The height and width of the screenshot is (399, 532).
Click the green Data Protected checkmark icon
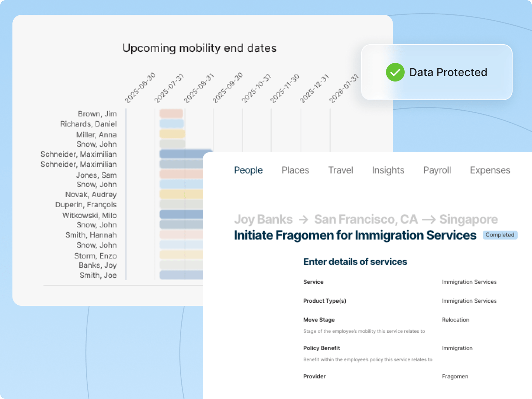[395, 72]
